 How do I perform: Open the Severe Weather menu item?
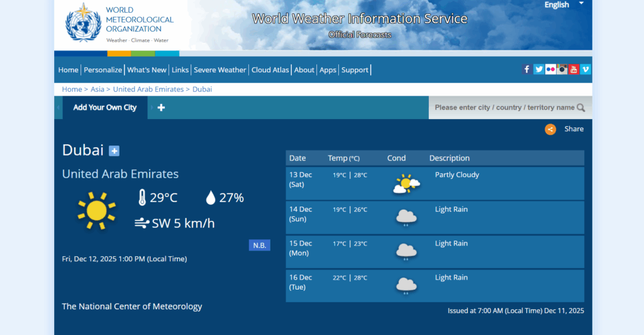tap(219, 70)
